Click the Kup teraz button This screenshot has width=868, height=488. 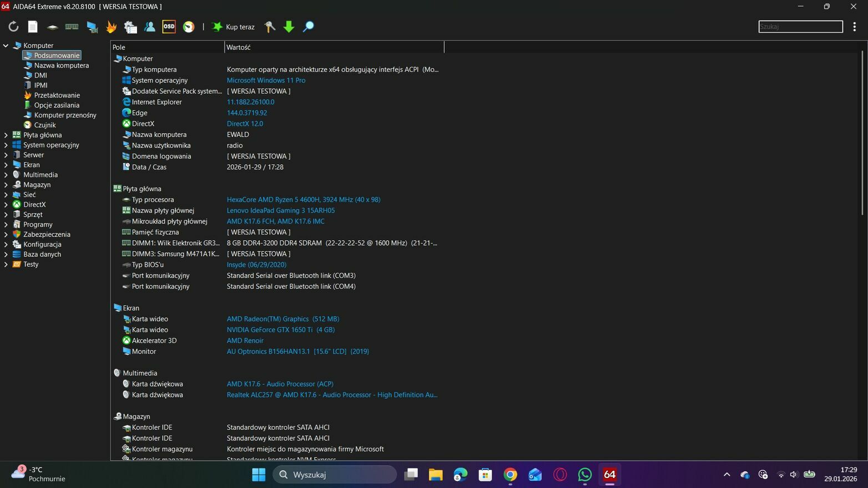234,27
